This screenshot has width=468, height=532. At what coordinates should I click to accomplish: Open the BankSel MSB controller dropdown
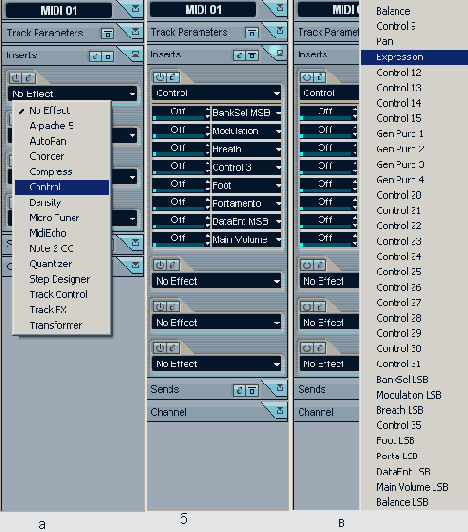pos(246,113)
